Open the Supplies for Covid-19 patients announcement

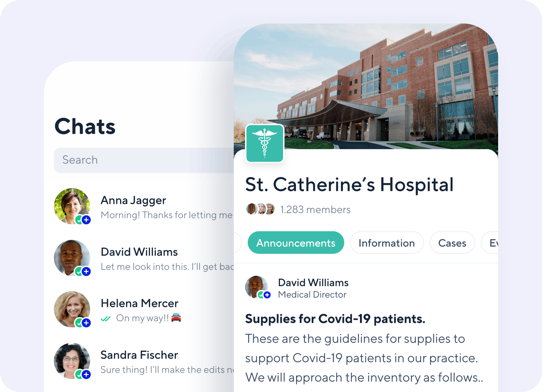click(335, 319)
